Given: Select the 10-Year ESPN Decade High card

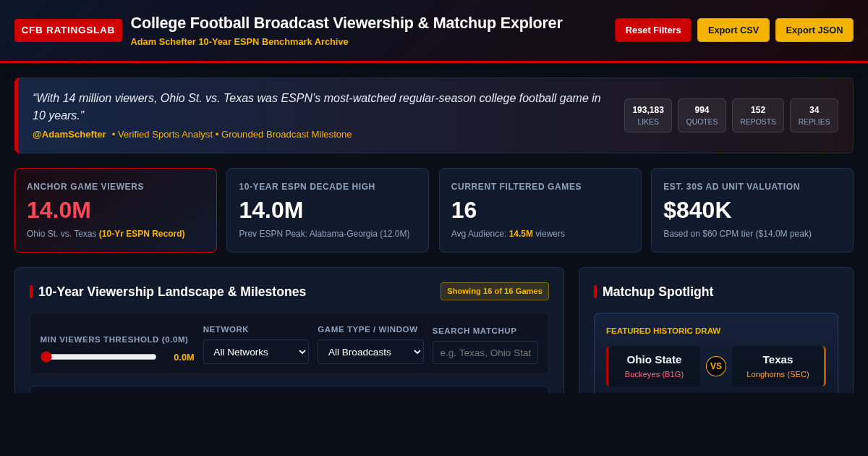Looking at the screenshot, I should [328, 210].
